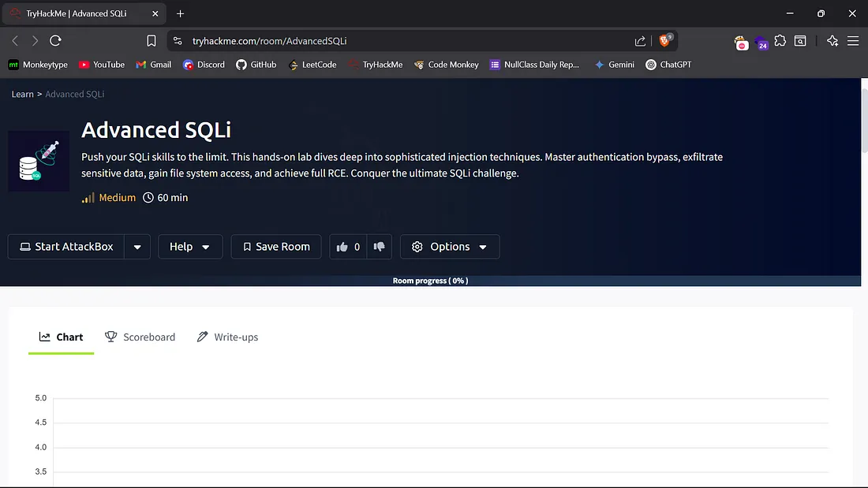The width and height of the screenshot is (868, 488).
Task: Open the browser extensions puzzle icon
Action: (780, 40)
